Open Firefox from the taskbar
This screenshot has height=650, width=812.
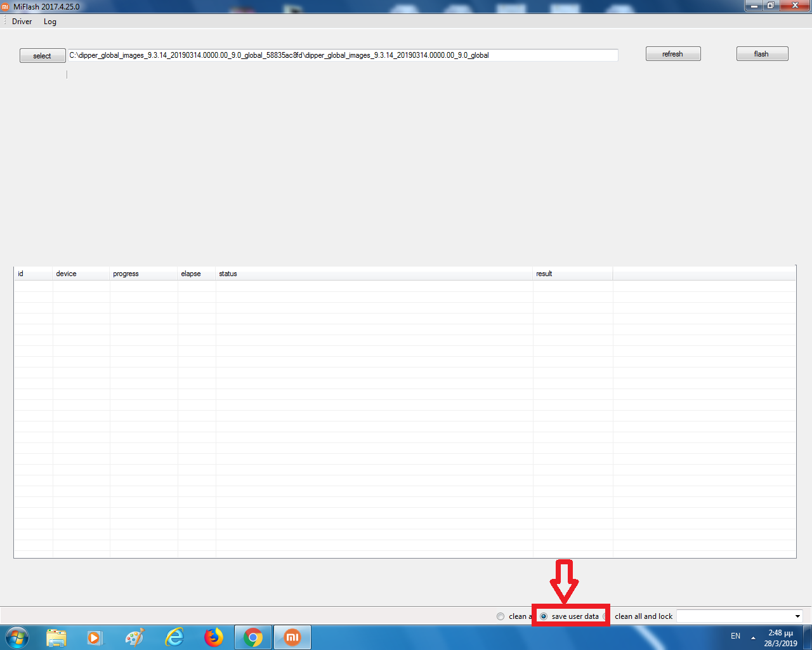(x=214, y=637)
